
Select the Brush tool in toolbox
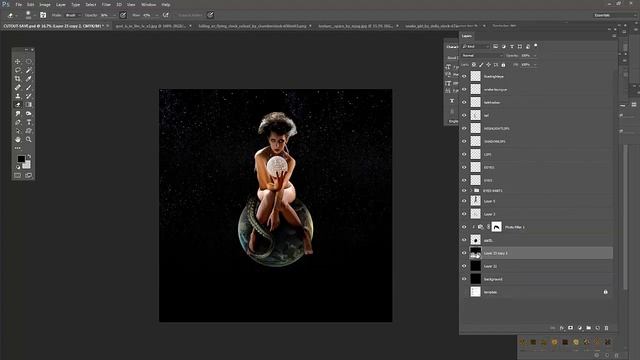tap(29, 87)
